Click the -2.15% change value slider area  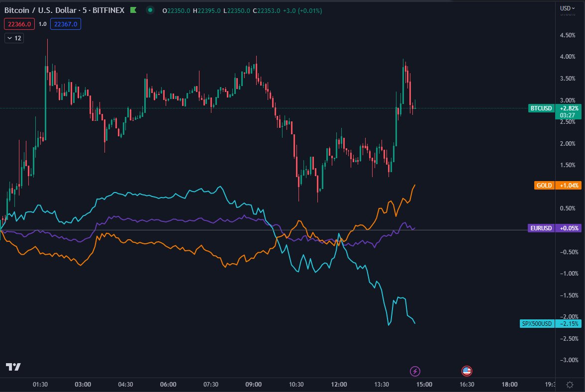(x=570, y=323)
